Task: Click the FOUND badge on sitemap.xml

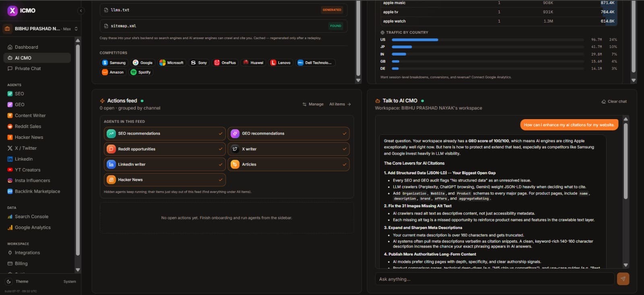Action: click(x=335, y=26)
